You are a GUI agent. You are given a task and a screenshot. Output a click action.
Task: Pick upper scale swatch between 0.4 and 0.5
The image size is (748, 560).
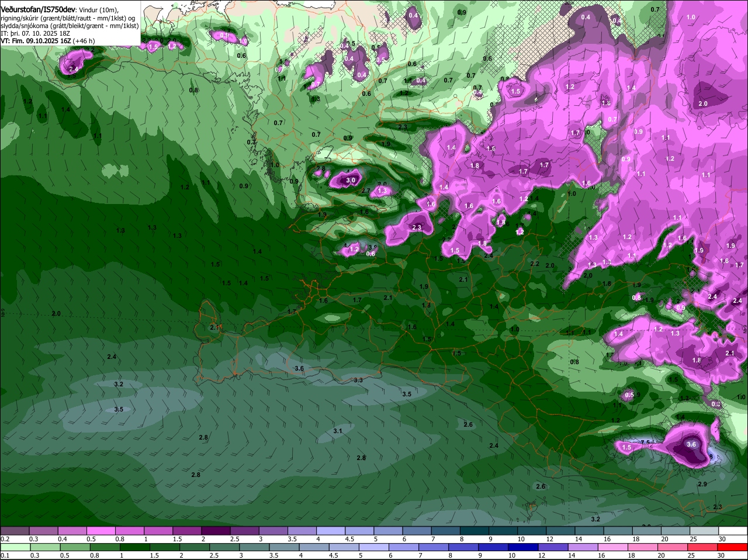72,531
